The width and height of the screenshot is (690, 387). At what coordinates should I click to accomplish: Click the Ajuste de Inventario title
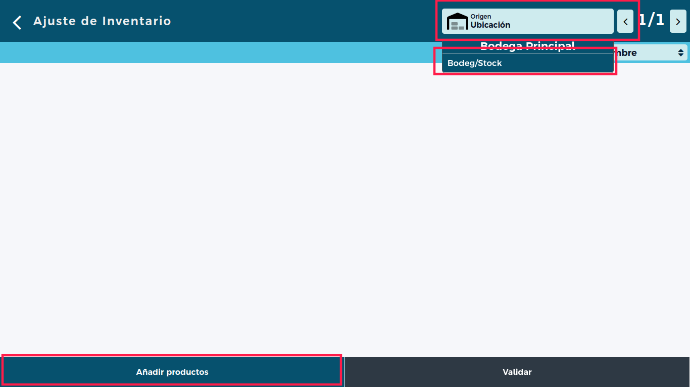click(102, 21)
